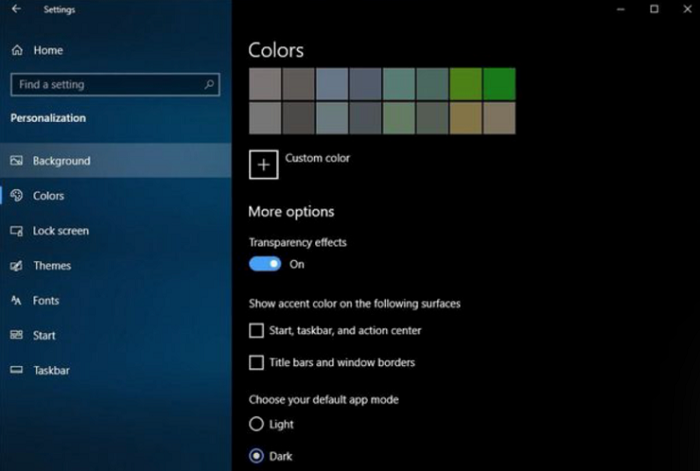Screen dimensions: 700x471
Task: Go to Settings Home
Action: click(x=116, y=50)
